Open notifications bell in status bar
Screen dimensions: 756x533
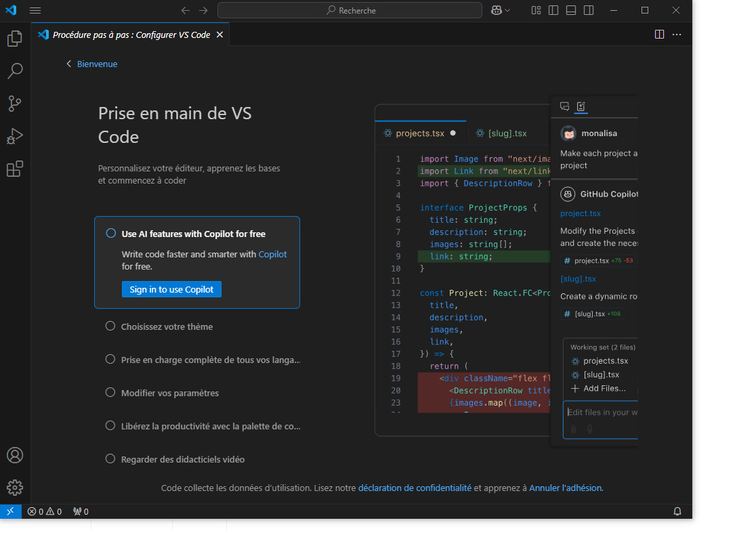(677, 511)
